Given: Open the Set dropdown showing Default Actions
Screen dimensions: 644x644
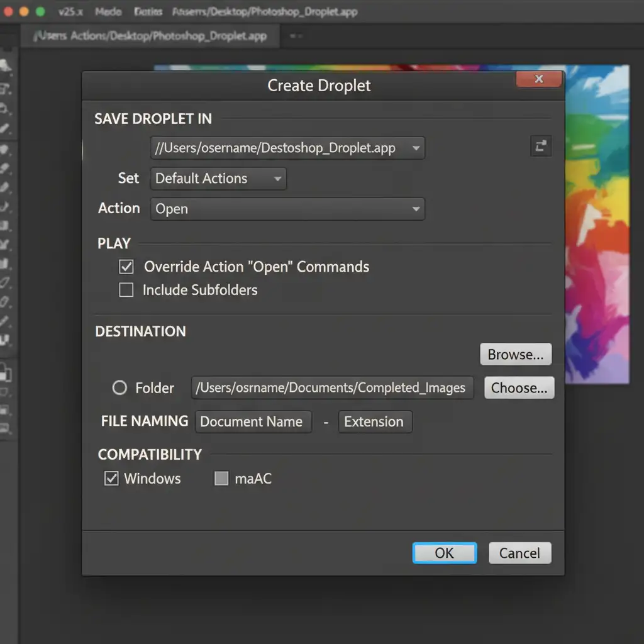Looking at the screenshot, I should (x=218, y=179).
